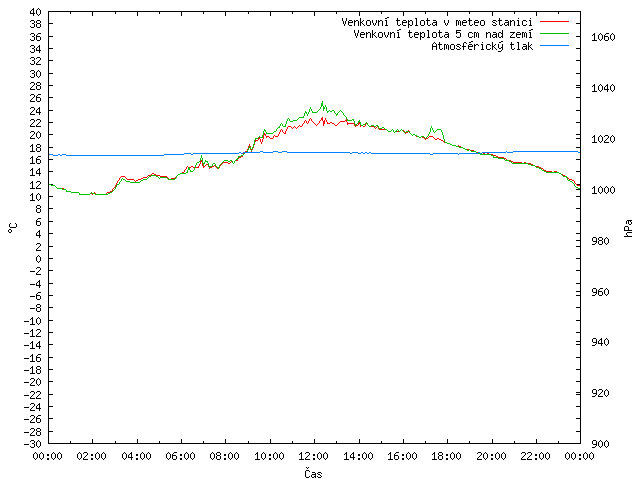Viewport: 640px width, 480px height.
Task: Click left axis value '40'
Action: (36, 12)
